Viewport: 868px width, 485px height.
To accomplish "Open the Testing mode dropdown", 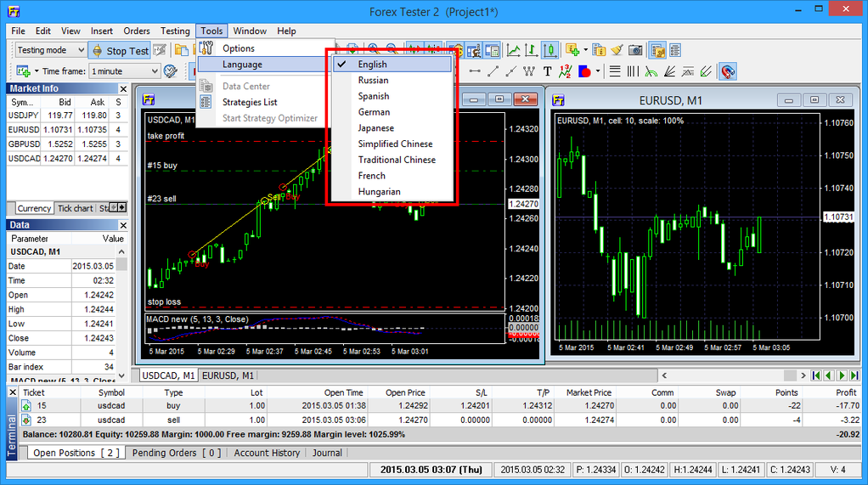I will pyautogui.click(x=50, y=50).
